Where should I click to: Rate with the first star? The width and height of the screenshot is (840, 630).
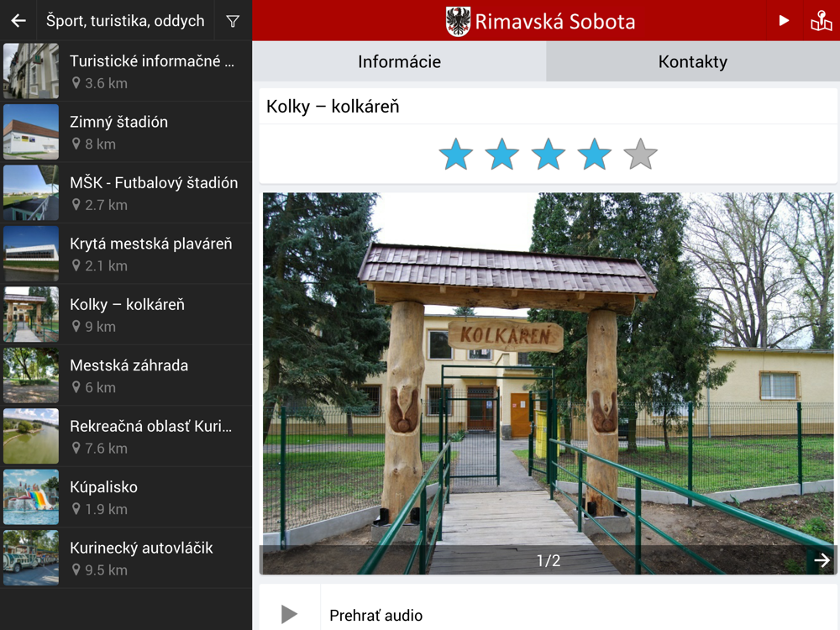456,155
